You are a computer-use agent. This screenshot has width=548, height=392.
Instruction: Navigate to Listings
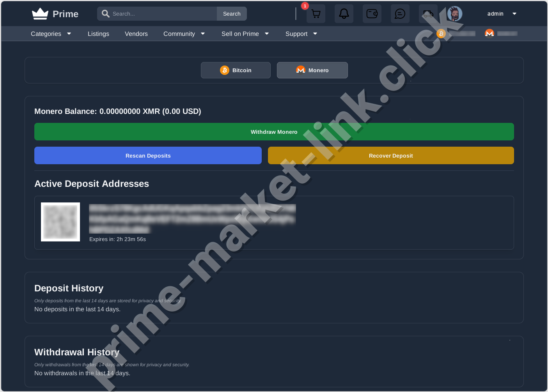pyautogui.click(x=98, y=34)
